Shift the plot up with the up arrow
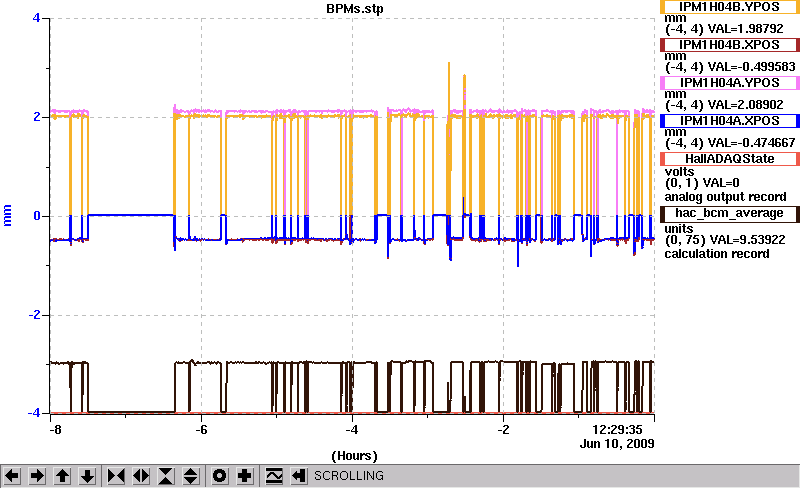 pos(63,476)
